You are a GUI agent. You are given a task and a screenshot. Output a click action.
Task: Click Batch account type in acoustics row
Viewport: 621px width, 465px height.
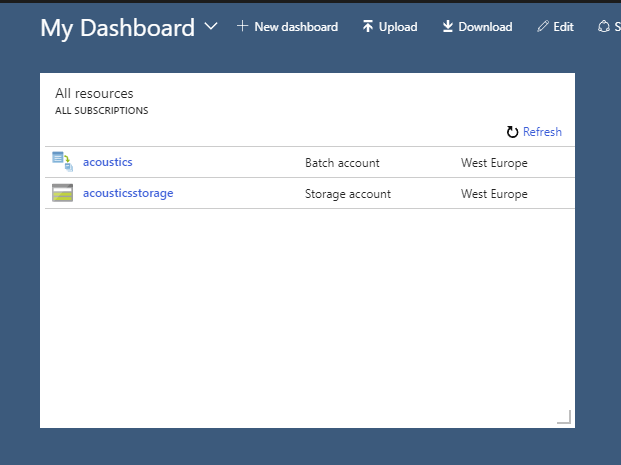click(x=342, y=163)
